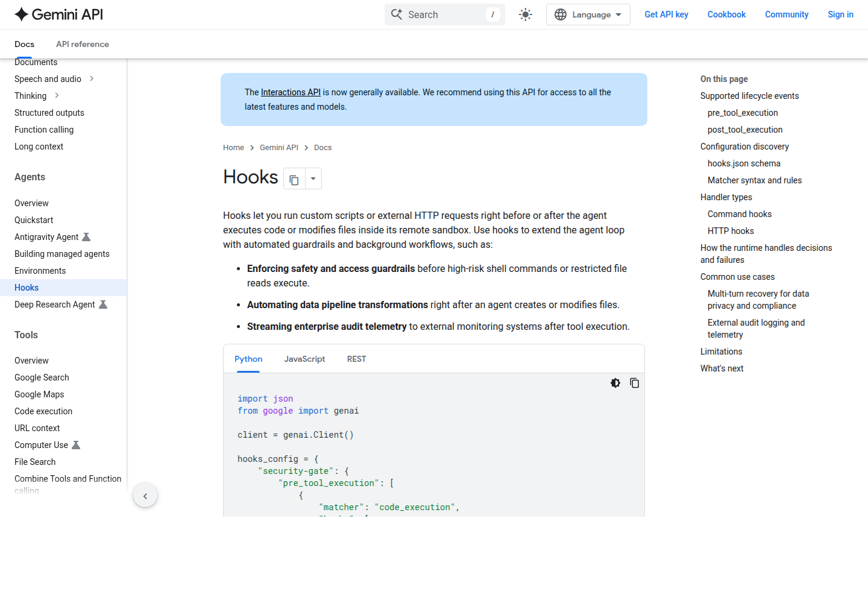868x603 pixels.
Task: Jump to post_tool_execution section
Action: pos(745,130)
